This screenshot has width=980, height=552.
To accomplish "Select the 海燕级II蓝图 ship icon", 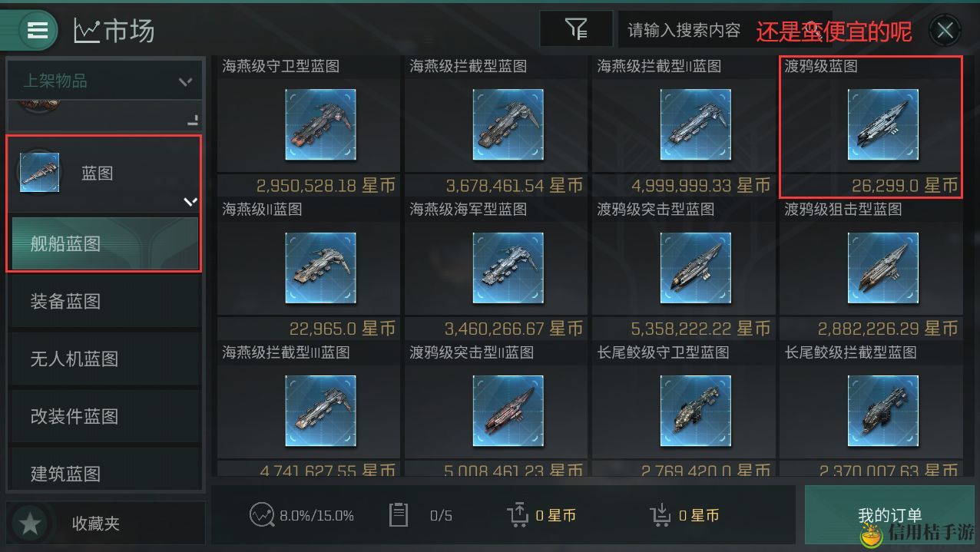I will [x=320, y=268].
